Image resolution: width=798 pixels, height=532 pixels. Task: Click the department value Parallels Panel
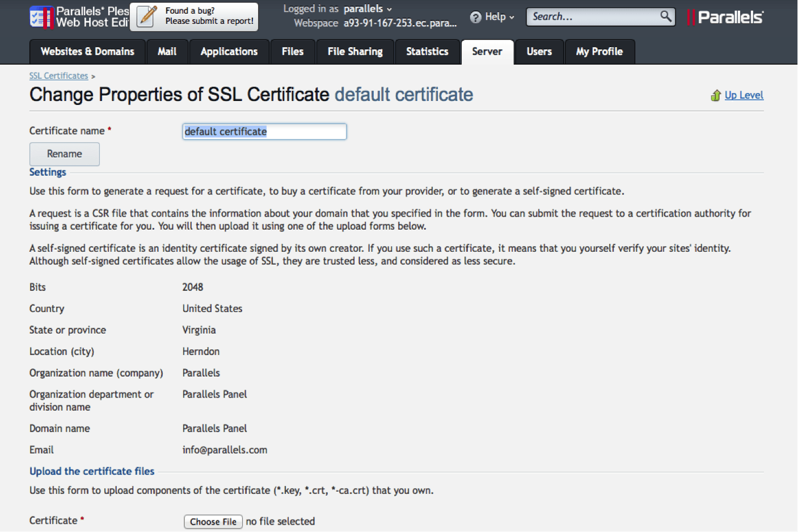pyautogui.click(x=214, y=394)
